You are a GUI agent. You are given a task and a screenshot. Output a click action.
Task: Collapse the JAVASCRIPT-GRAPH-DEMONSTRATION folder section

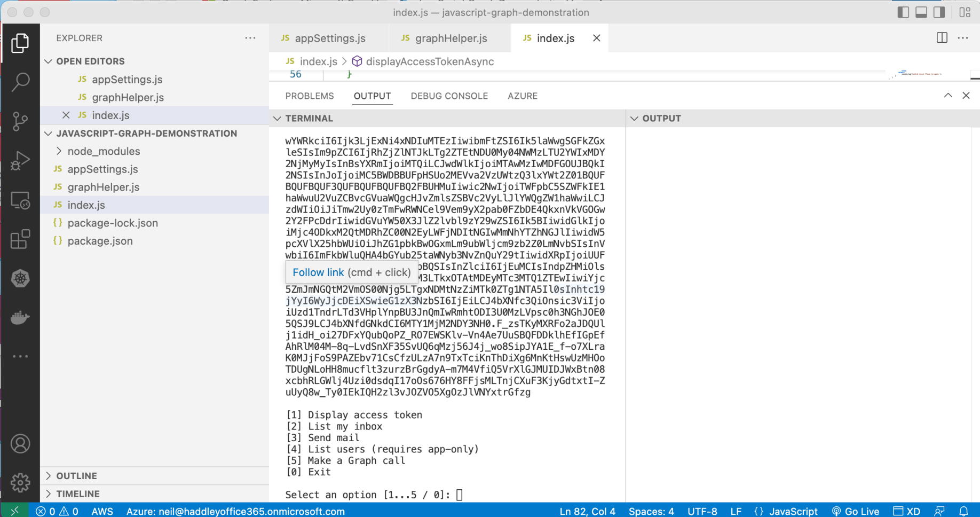click(x=48, y=134)
